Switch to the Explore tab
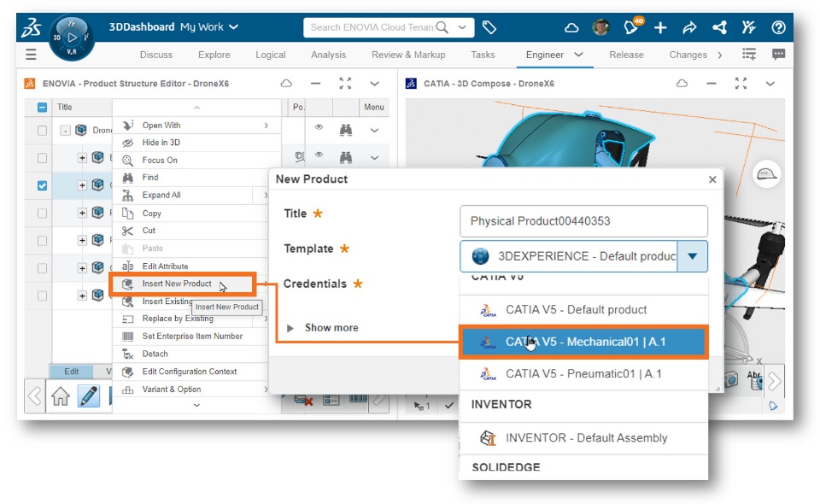 (x=214, y=55)
